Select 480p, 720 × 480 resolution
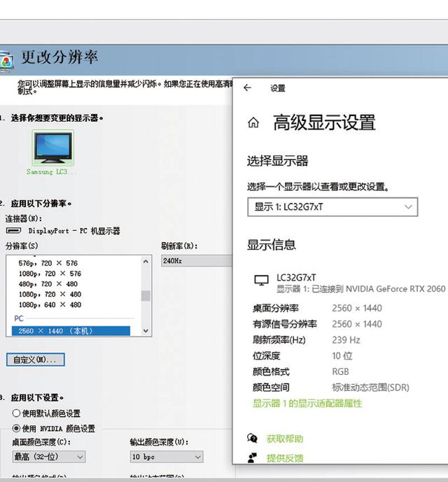Image resolution: width=448 pixels, height=482 pixels. [x=48, y=284]
